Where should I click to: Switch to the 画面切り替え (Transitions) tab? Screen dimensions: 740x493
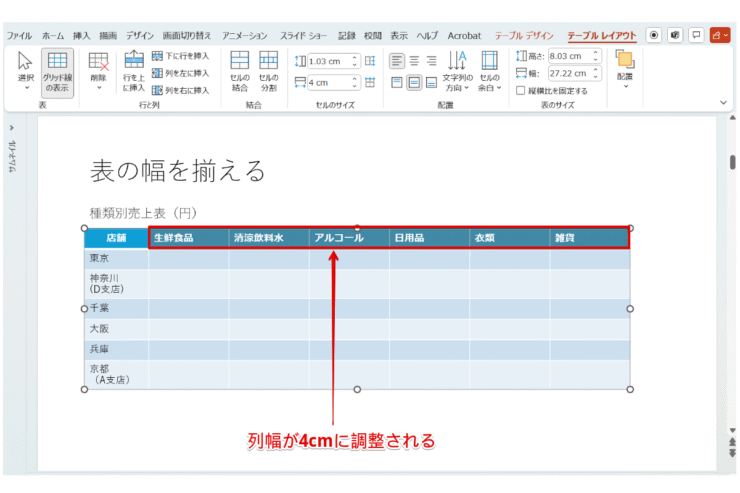point(187,36)
